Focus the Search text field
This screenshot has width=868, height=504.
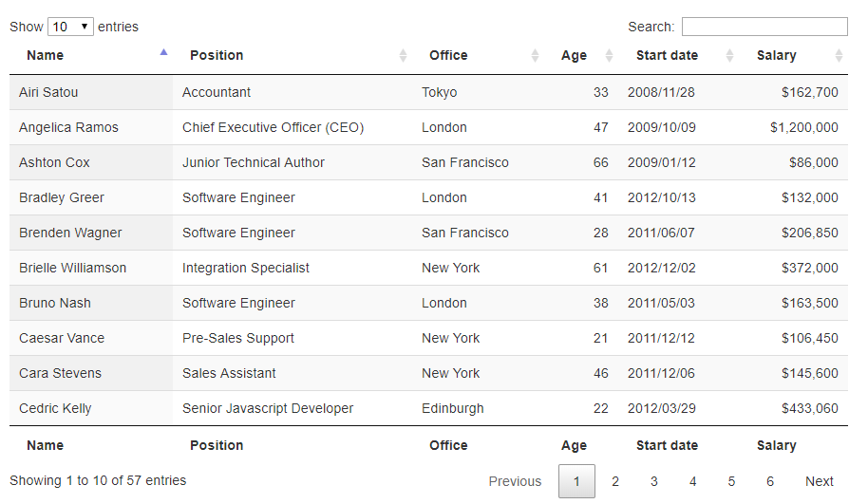764,27
